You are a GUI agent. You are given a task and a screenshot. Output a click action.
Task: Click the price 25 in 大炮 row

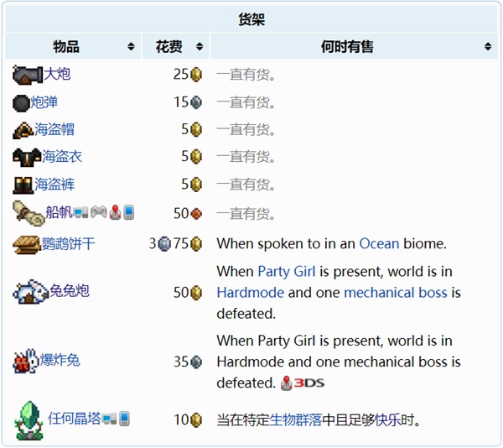point(181,75)
